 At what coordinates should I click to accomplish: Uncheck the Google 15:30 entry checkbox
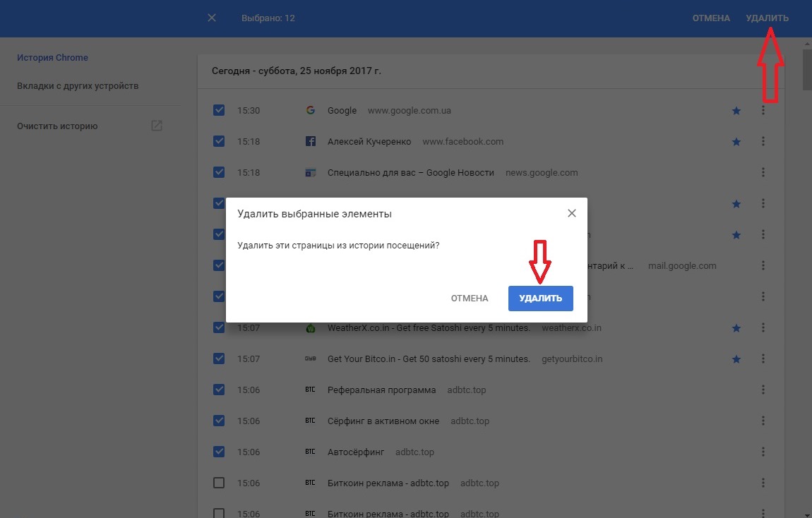(219, 110)
